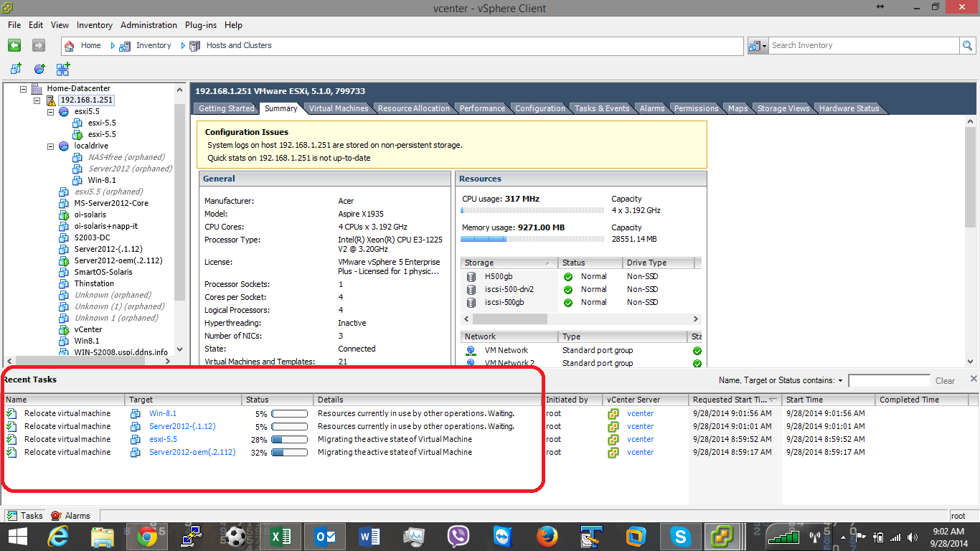980x551 pixels.
Task: Collapse the 192.168.1.251 host node
Action: 37,100
